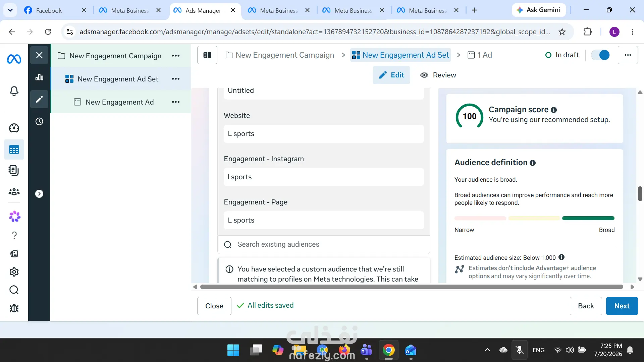Open Outlook from the taskbar
This screenshot has width=644, height=362.
[411, 350]
